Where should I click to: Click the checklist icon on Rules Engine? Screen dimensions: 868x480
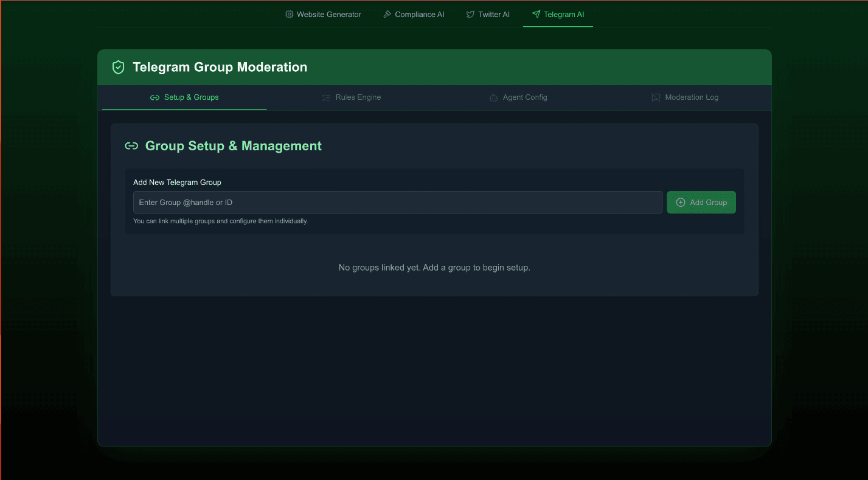click(x=326, y=97)
